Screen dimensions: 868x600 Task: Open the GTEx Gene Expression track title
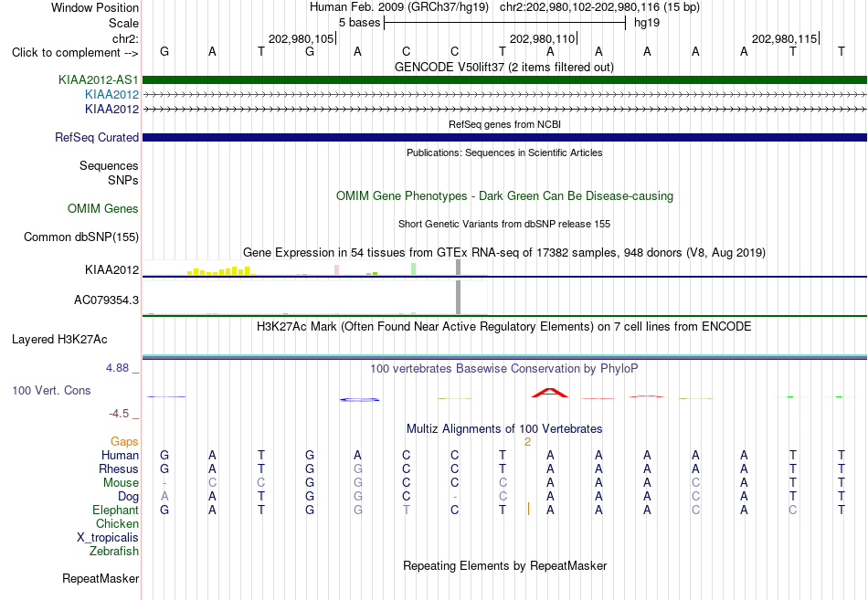tap(504, 253)
